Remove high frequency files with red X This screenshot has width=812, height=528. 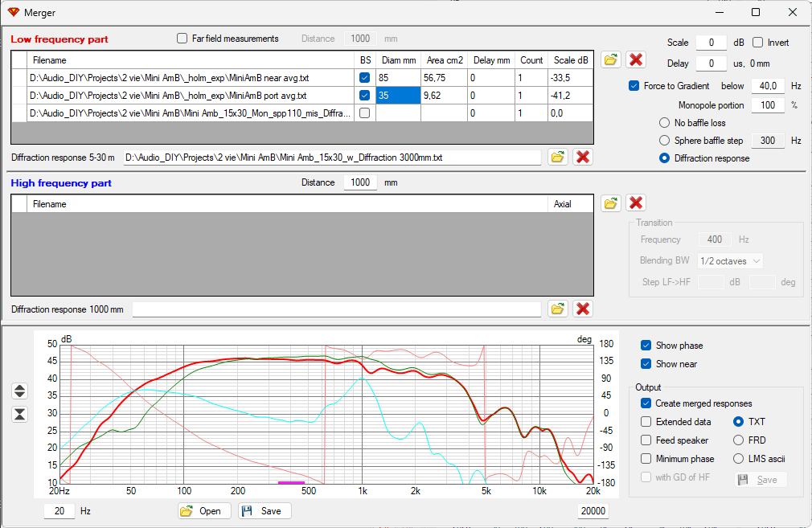(x=636, y=203)
